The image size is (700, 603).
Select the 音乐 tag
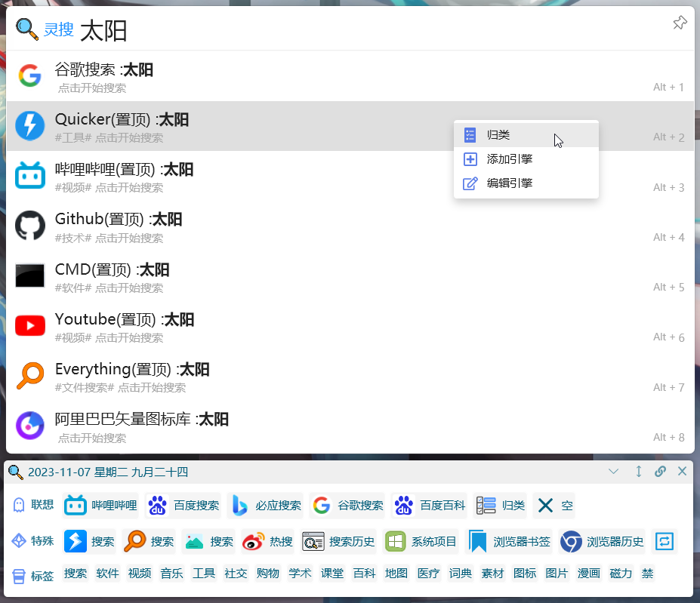pyautogui.click(x=171, y=573)
